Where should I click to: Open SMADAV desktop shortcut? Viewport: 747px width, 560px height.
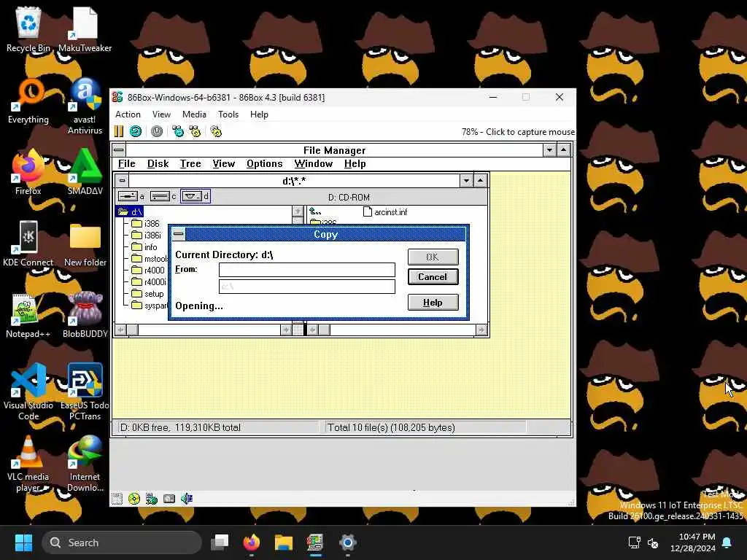point(85,172)
